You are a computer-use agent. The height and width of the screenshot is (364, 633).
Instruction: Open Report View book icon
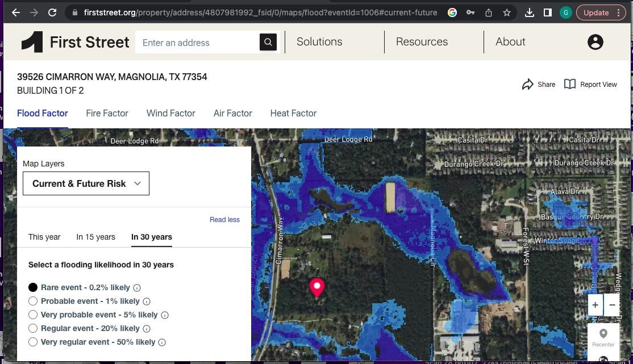(x=569, y=85)
